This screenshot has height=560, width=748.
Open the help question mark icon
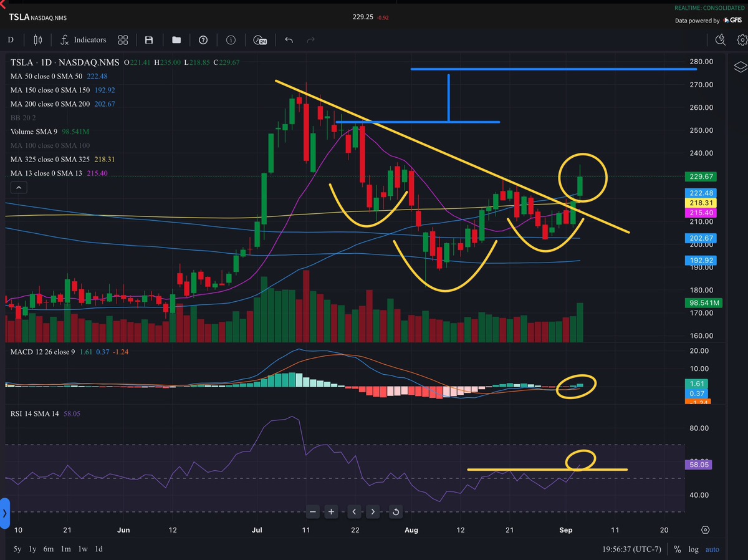pos(203,40)
